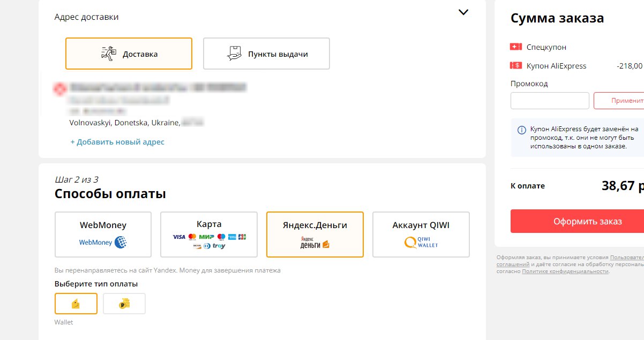
Task: Click Добавить новый адрес link
Action: 117,142
